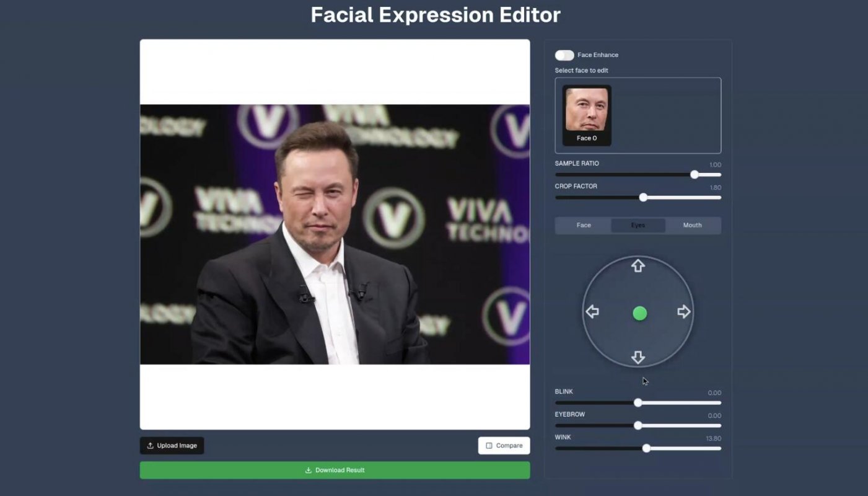Click the EYEBROW slider track
Screen dimensions: 868x496
638,425
